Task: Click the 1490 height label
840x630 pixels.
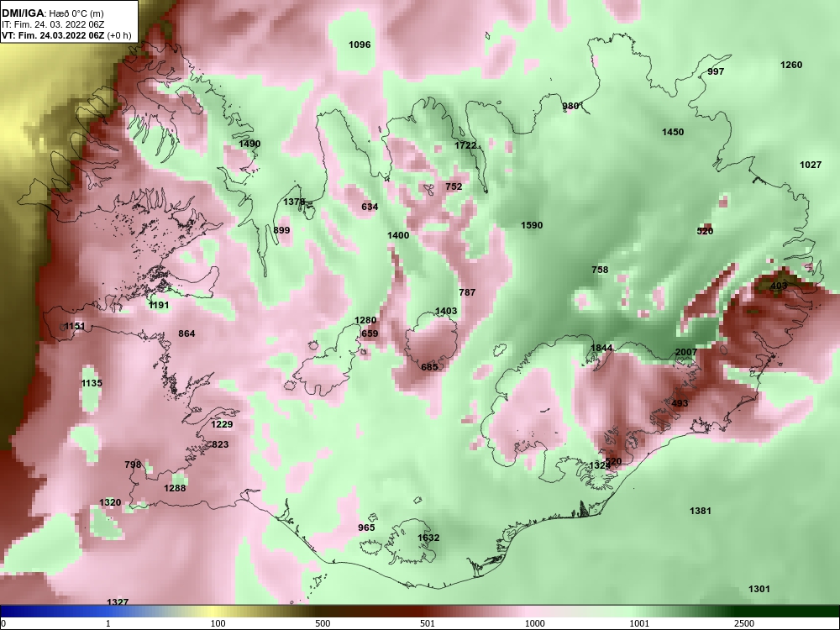Action: tap(249, 144)
